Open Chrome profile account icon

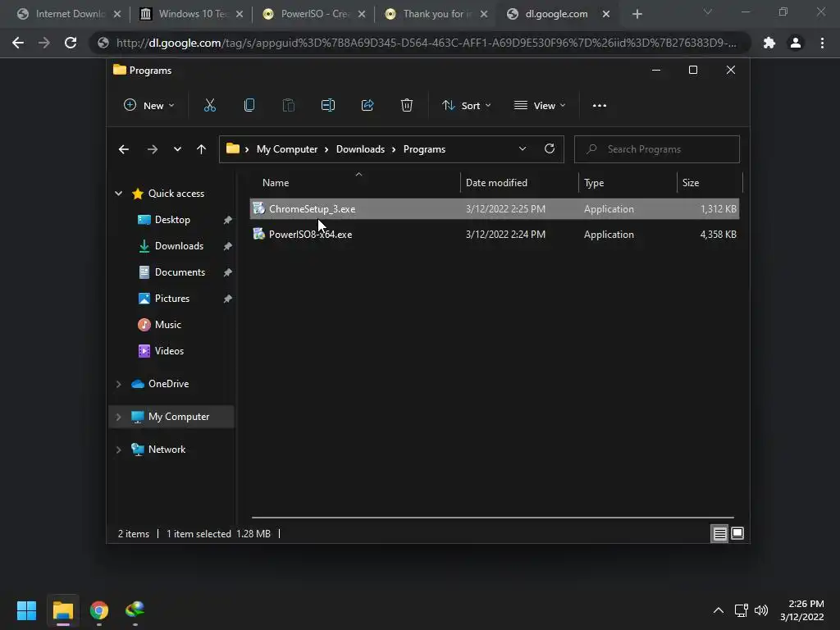pos(796,43)
